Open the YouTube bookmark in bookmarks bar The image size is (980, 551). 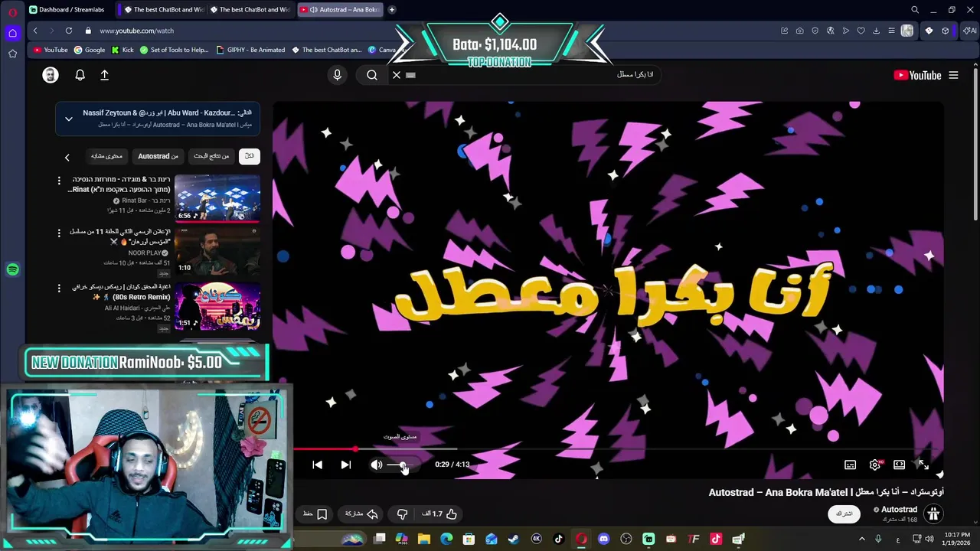(x=51, y=50)
